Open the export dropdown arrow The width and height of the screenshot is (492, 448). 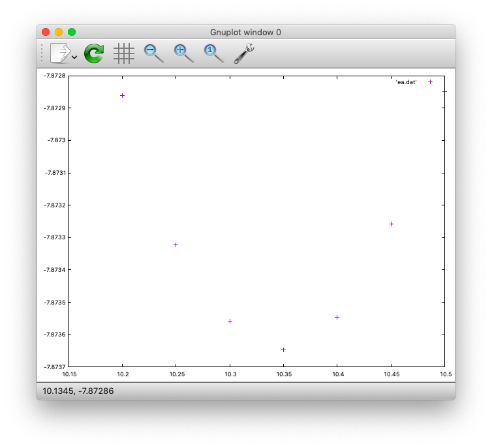click(74, 57)
